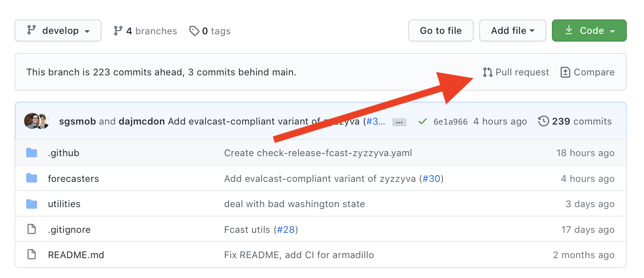Open commit hash 6e1a966
The width and height of the screenshot is (644, 278).
pyautogui.click(x=450, y=122)
